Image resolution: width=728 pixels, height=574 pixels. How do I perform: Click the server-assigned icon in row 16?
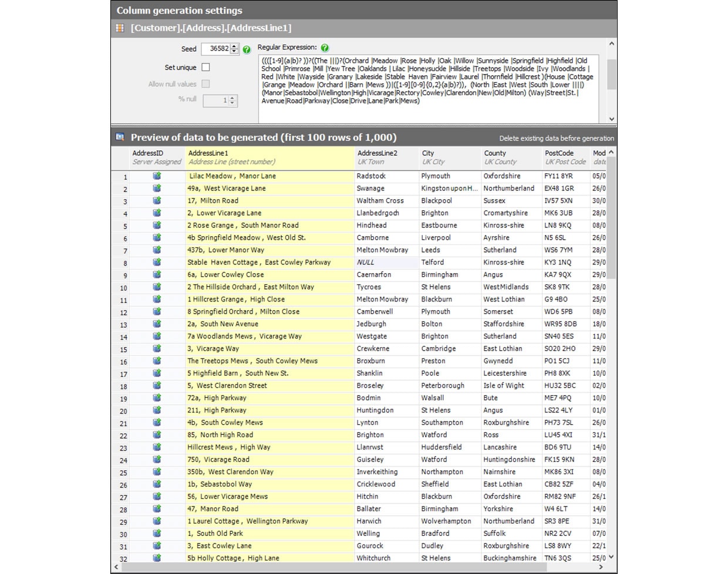point(157,361)
